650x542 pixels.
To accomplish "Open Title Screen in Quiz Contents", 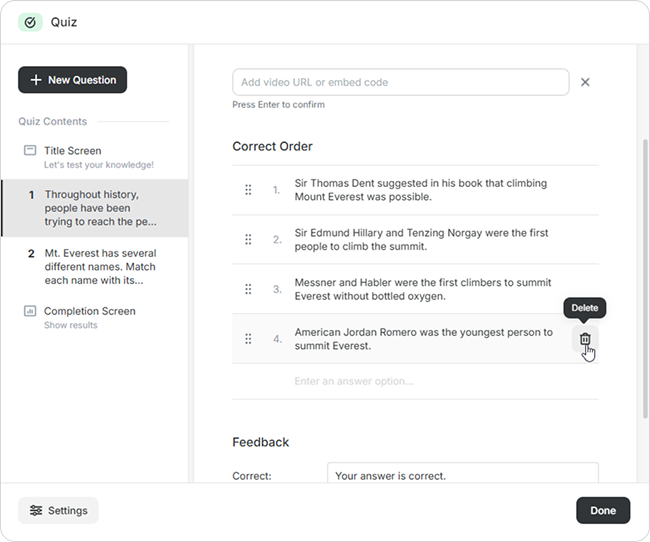I will [x=72, y=151].
